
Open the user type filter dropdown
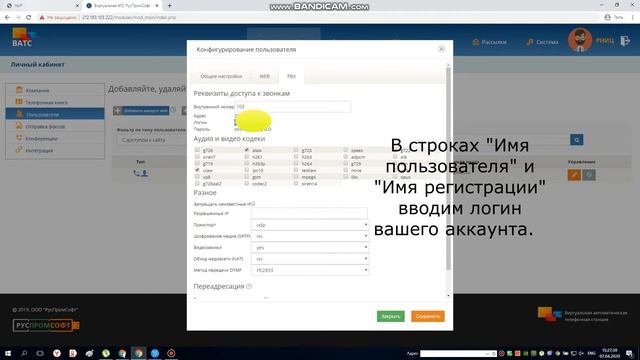pyautogui.click(x=152, y=140)
